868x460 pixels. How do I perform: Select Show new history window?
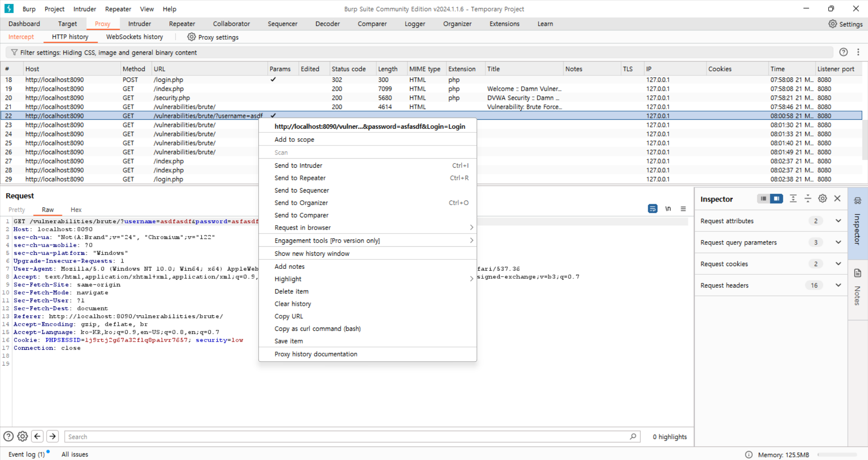pyautogui.click(x=368, y=253)
